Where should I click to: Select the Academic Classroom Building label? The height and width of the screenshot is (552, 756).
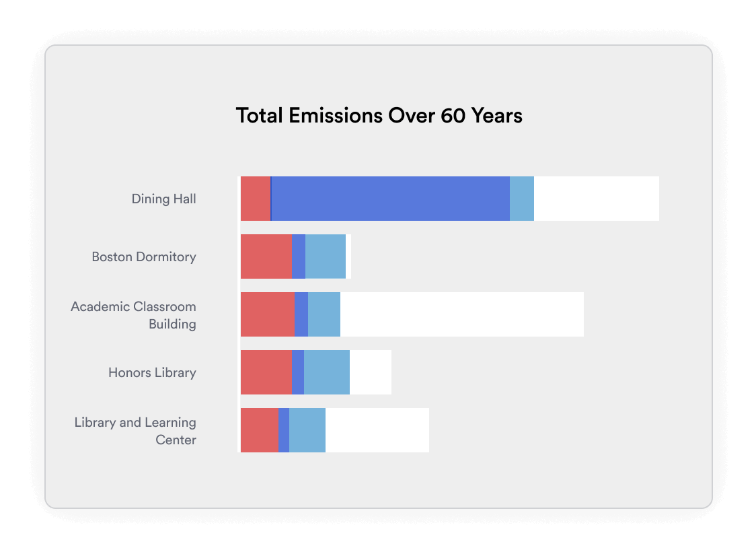[134, 315]
